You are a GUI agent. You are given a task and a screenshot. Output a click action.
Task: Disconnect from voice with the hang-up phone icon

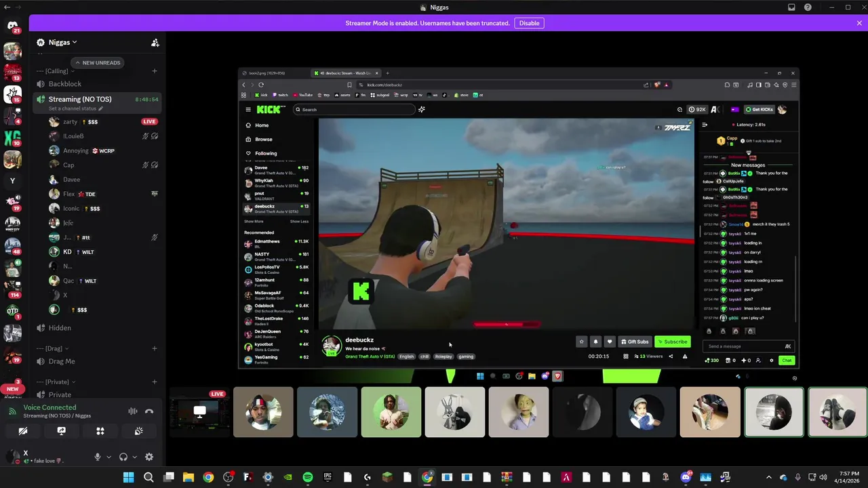tap(149, 411)
